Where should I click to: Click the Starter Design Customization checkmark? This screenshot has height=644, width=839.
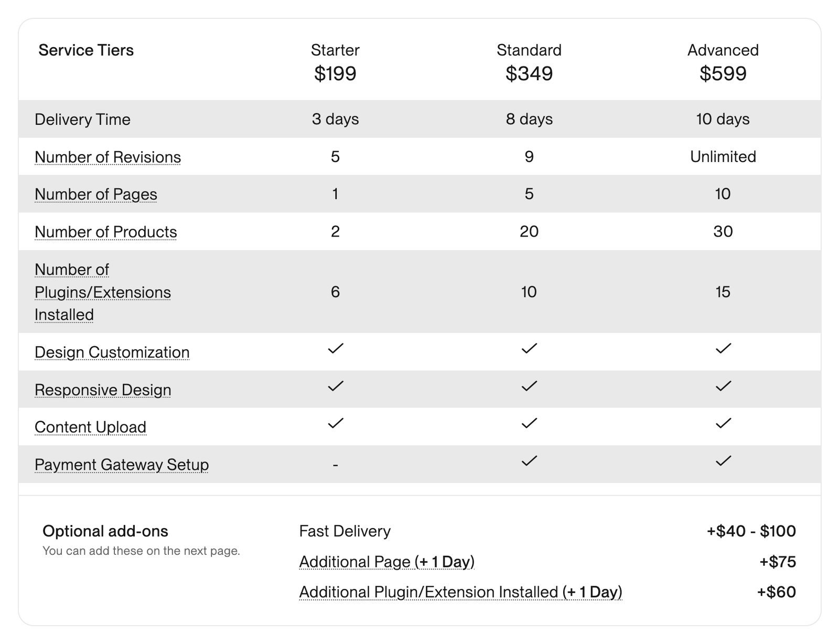tap(336, 348)
